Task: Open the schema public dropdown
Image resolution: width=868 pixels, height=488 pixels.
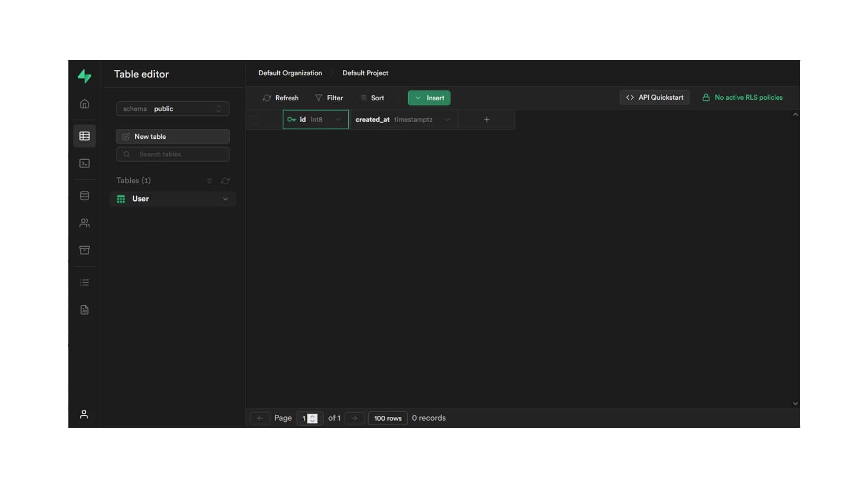Action: click(173, 109)
